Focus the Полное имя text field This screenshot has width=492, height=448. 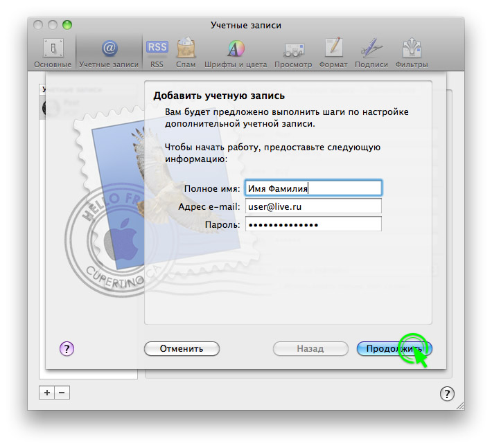[x=313, y=188]
